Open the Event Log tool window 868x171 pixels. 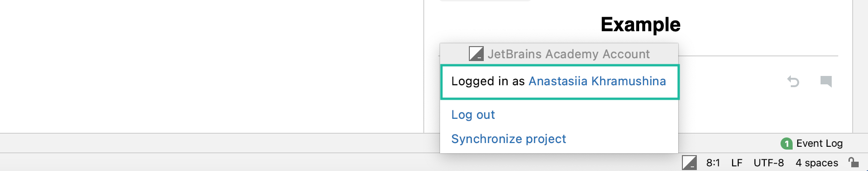point(819,144)
